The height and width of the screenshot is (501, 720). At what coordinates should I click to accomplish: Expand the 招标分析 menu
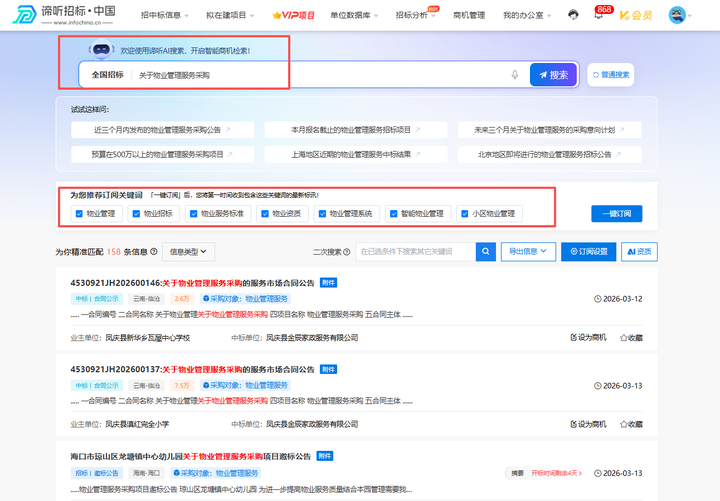(416, 15)
